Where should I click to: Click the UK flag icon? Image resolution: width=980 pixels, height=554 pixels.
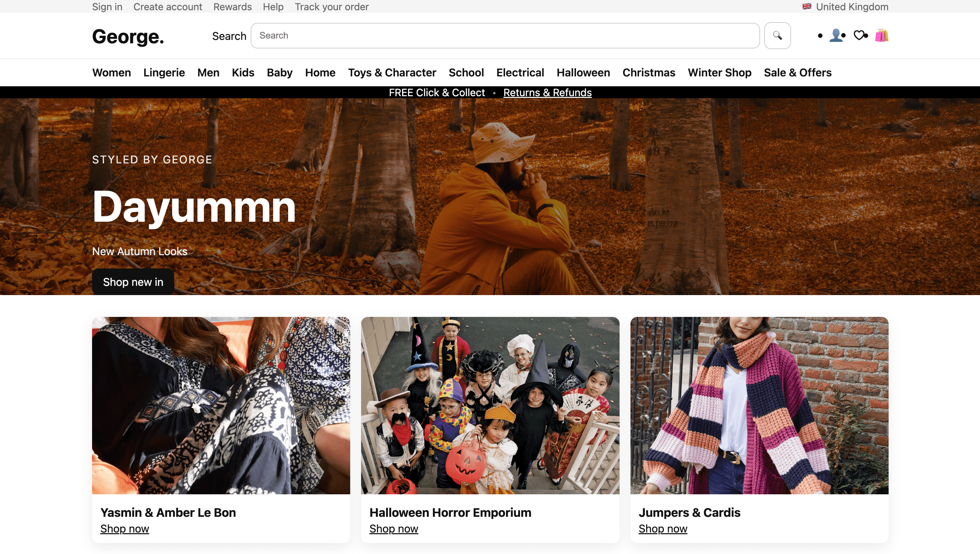tap(806, 6)
